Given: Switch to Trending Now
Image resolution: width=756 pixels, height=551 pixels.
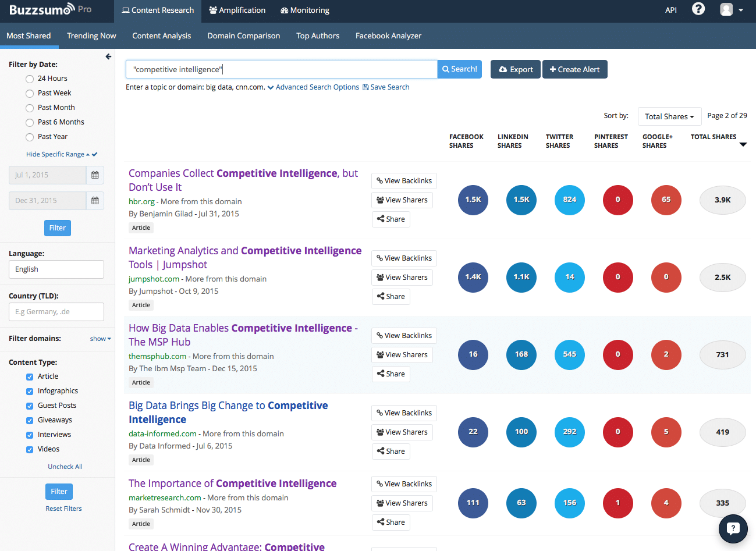Looking at the screenshot, I should point(91,35).
